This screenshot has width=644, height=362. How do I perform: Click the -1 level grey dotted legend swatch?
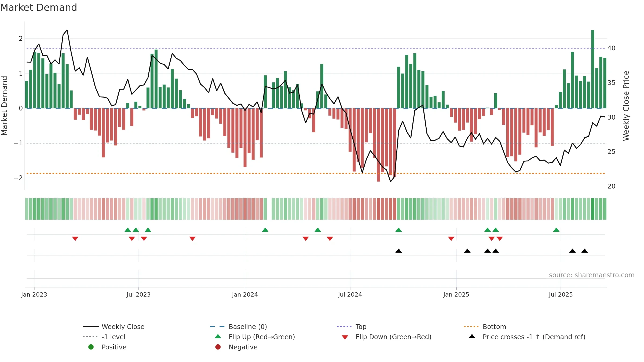(x=90, y=337)
